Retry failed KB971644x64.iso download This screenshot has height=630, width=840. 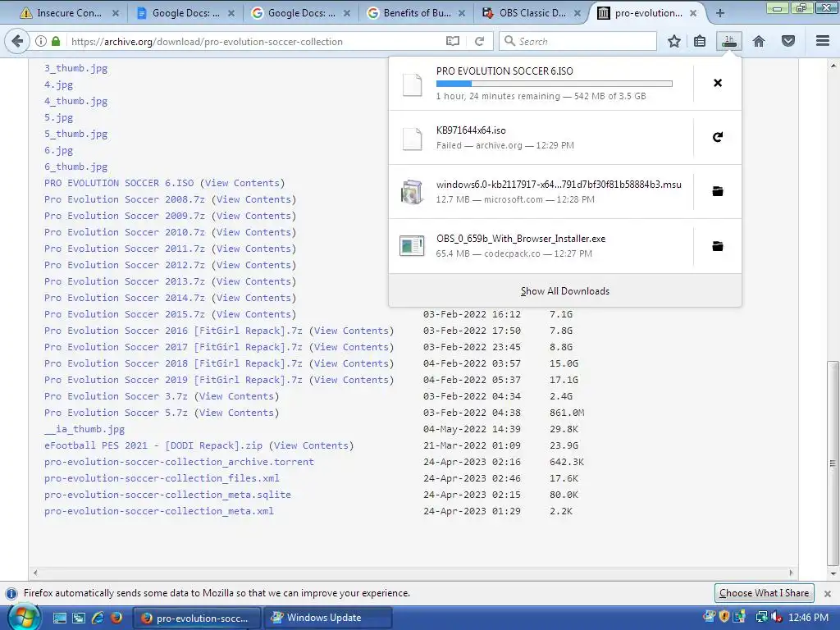tap(718, 137)
